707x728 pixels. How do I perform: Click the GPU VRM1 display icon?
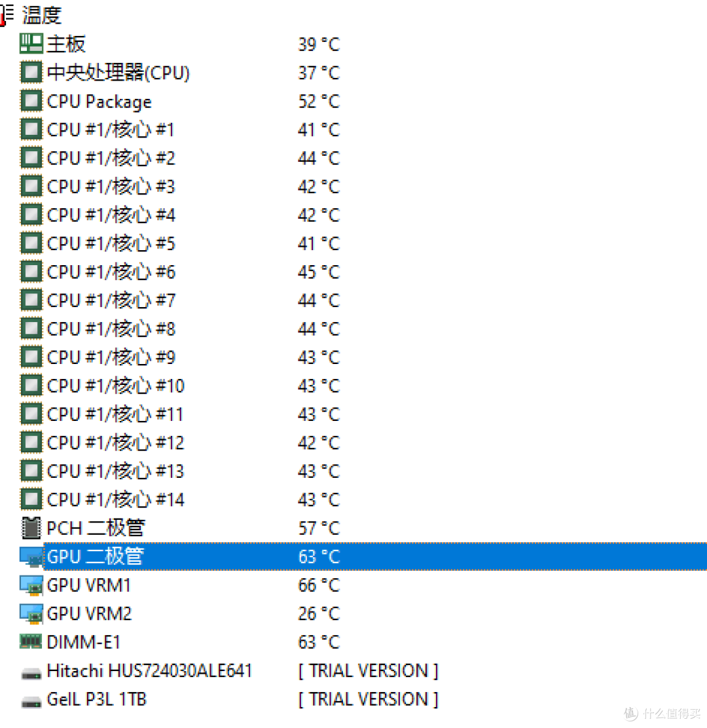coord(31,585)
